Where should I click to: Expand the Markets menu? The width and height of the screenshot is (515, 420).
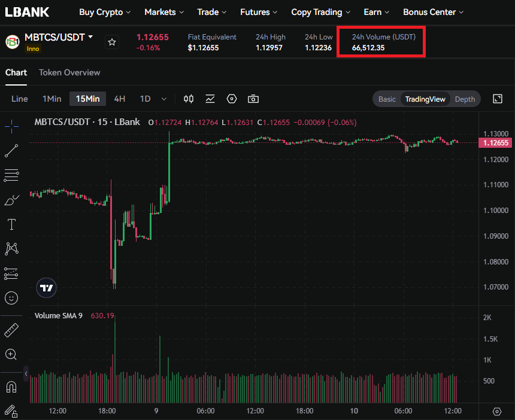pyautogui.click(x=164, y=12)
